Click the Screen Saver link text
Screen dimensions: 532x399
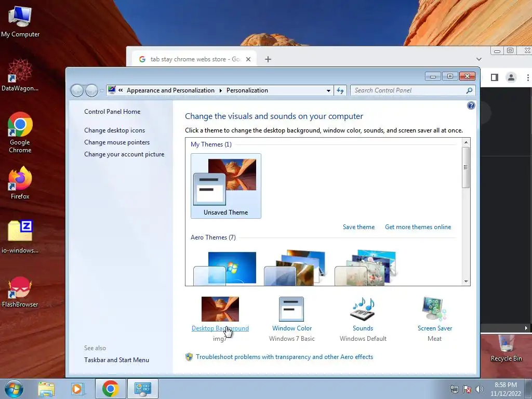click(x=435, y=328)
